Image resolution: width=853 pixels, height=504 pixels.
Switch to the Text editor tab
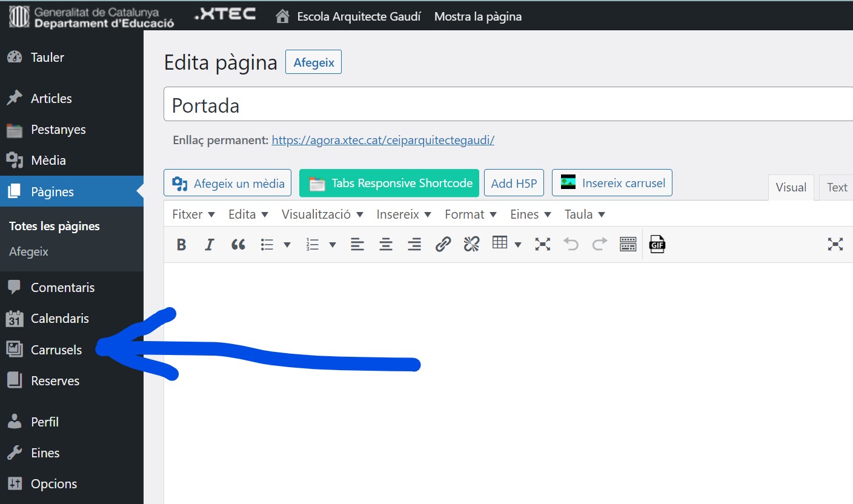[837, 188]
